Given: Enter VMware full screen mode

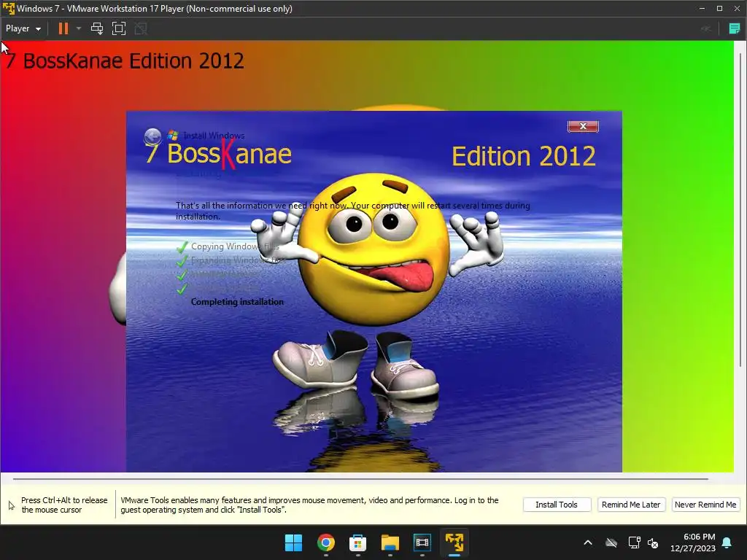Looking at the screenshot, I should 119,28.
